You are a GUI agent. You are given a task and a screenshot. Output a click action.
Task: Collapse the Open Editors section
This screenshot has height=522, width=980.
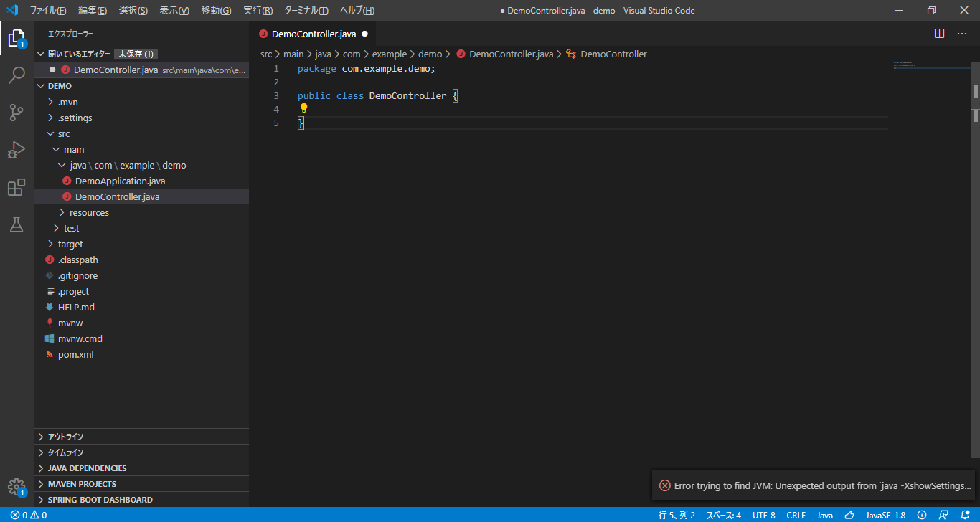41,54
